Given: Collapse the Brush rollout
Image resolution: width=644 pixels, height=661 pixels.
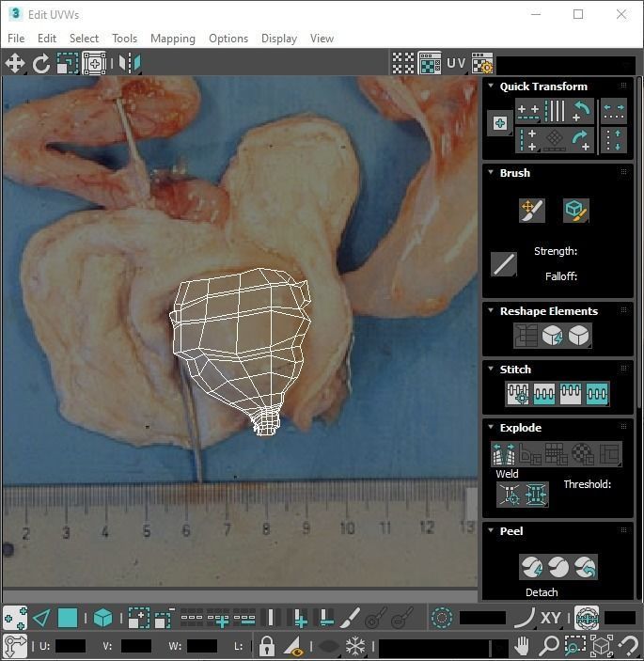Looking at the screenshot, I should coord(490,172).
